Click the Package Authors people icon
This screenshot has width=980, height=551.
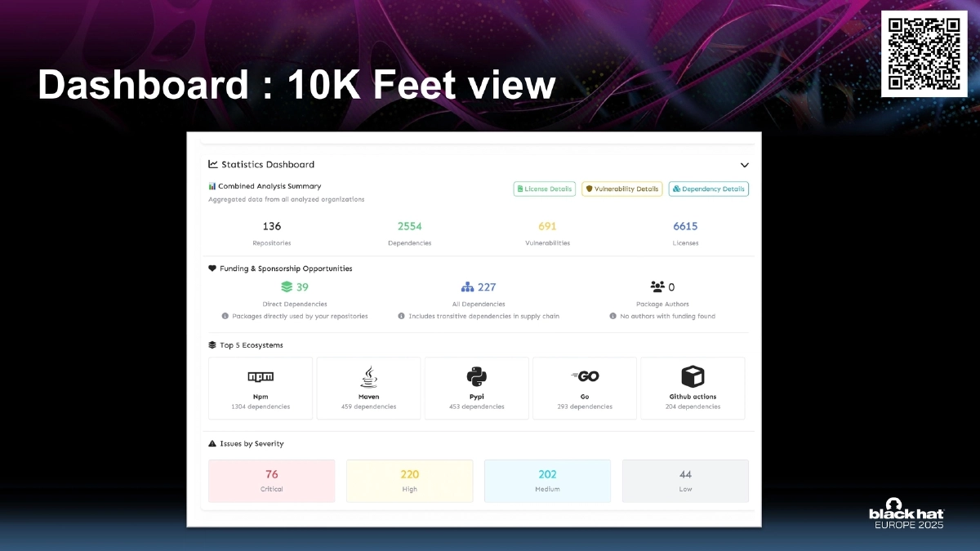[x=657, y=287]
